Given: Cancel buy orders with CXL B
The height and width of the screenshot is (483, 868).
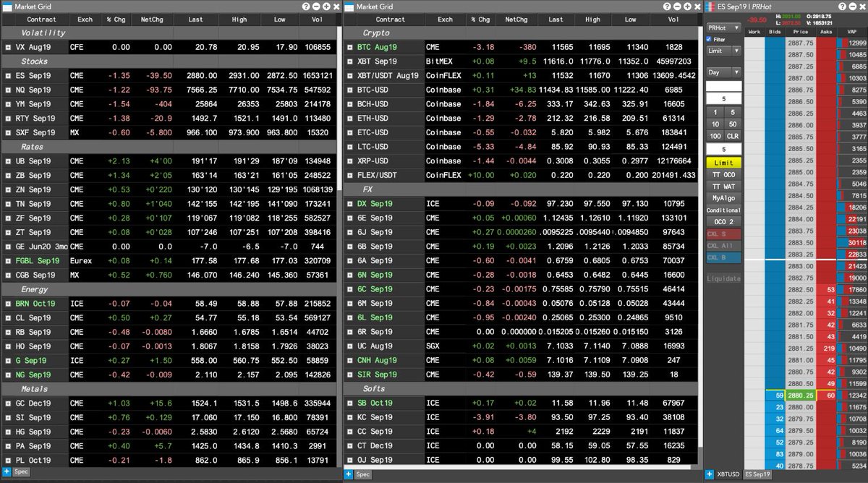Looking at the screenshot, I should [723, 257].
